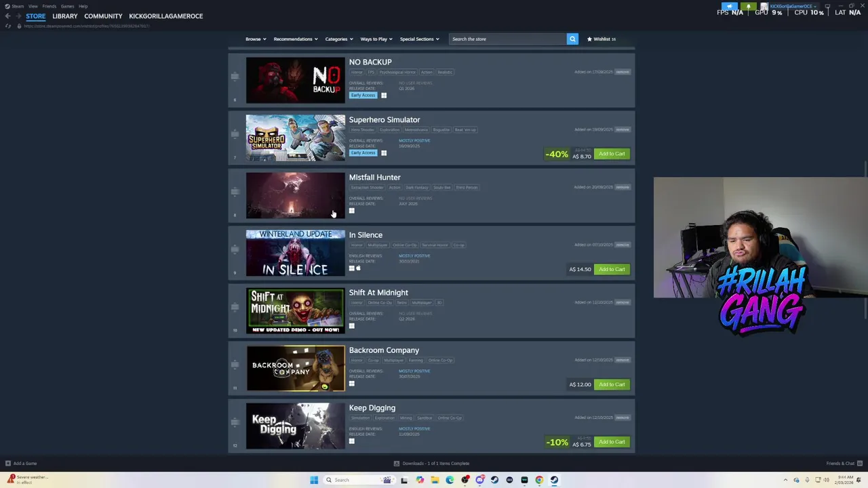The height and width of the screenshot is (488, 868).
Task: Reload the store page using refresh icon
Action: (8, 26)
